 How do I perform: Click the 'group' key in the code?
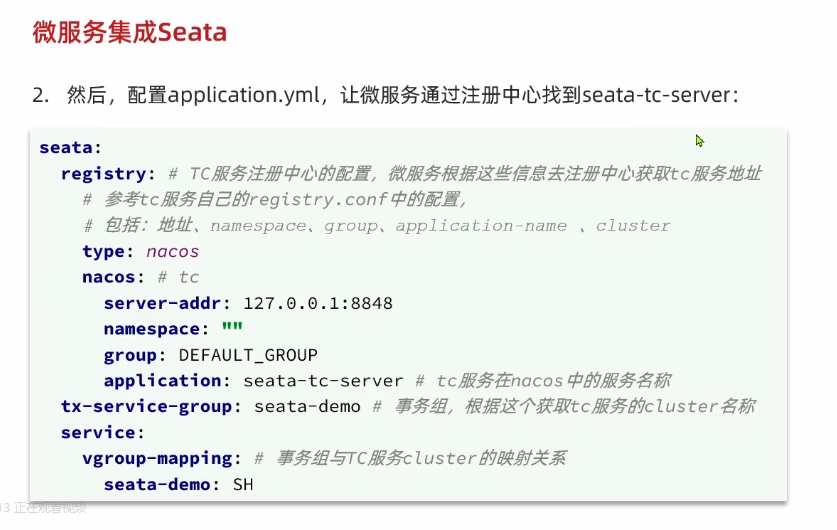(132, 355)
